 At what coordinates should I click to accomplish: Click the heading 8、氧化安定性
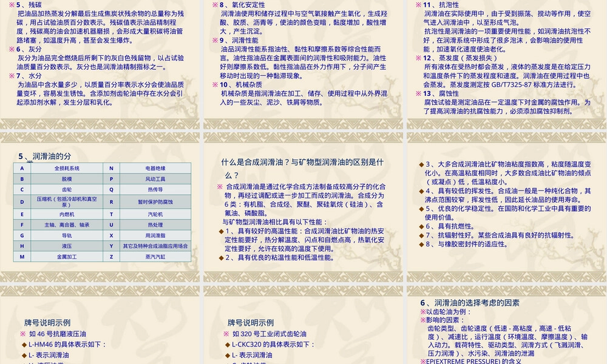[242, 5]
